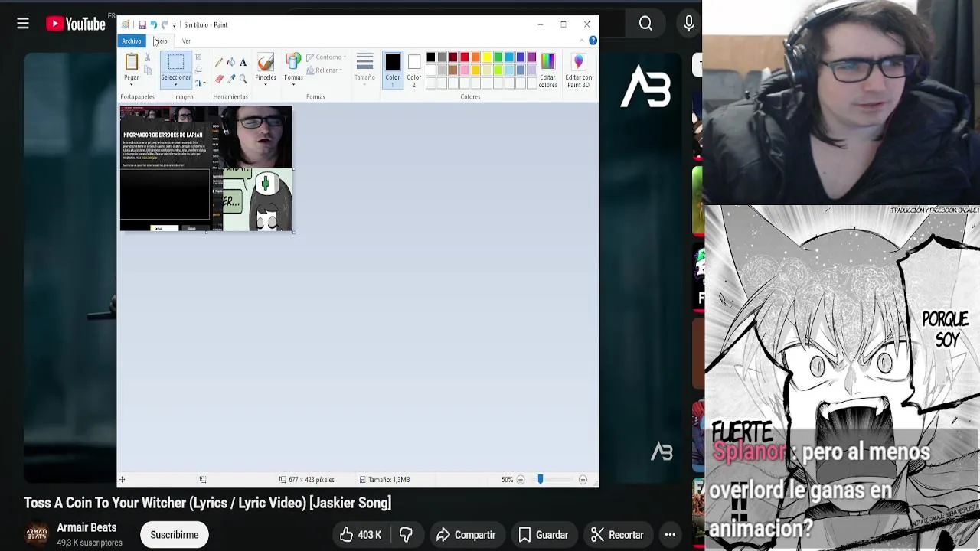Open the Contorno outline dropdown
This screenshot has width=980, height=551.
(328, 57)
